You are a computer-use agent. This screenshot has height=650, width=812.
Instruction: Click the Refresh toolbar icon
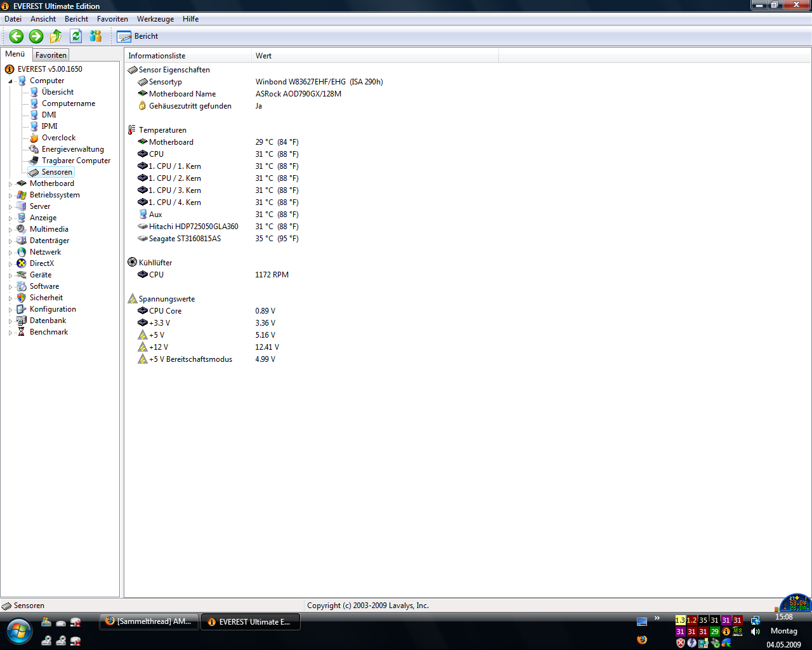pyautogui.click(x=75, y=36)
